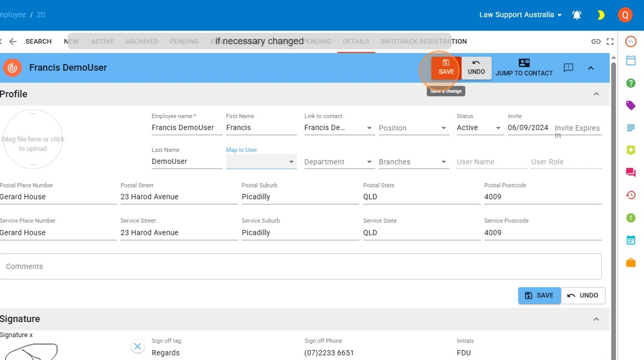The image size is (644, 360).
Task: Switch to the INFOTRACK REGISTRATION tab
Action: tap(423, 41)
